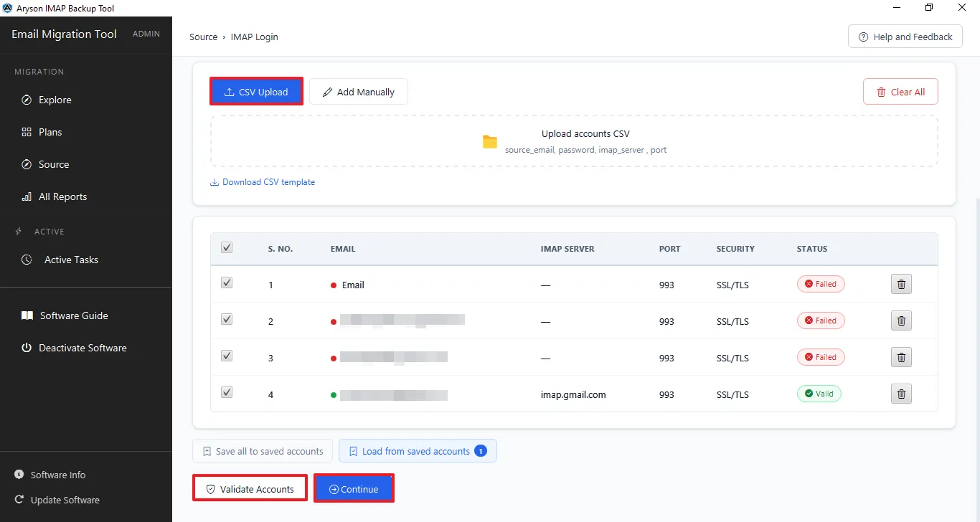This screenshot has height=522, width=980.
Task: Click Load from saved accounts
Action: coord(418,451)
